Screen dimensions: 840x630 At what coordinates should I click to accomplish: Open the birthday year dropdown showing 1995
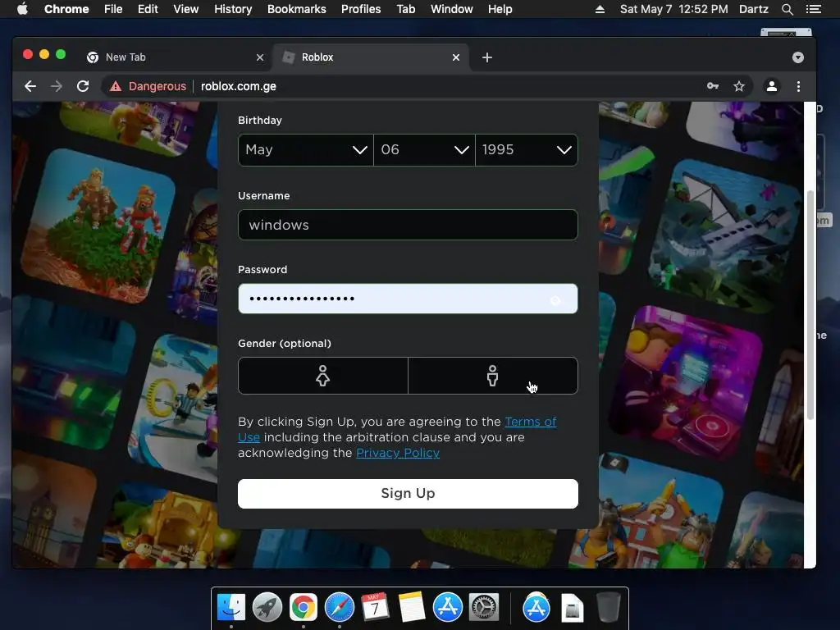click(x=527, y=150)
